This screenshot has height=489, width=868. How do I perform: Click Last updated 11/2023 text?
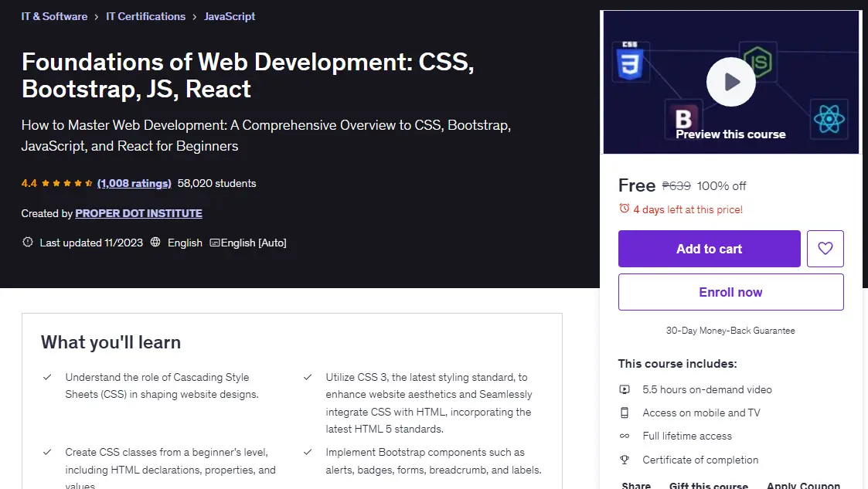[x=91, y=243]
